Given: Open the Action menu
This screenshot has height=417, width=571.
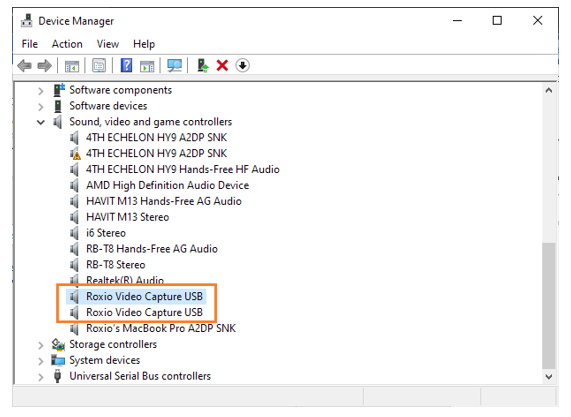Looking at the screenshot, I should (x=67, y=44).
